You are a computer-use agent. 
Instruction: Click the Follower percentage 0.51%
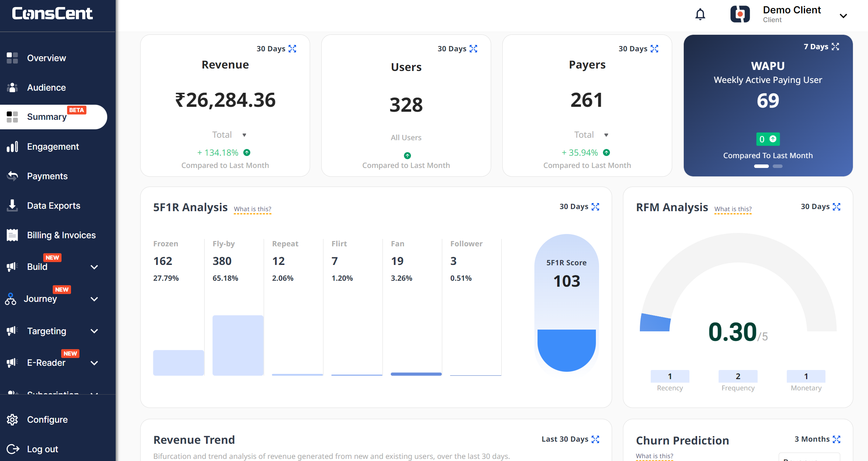tap(461, 278)
